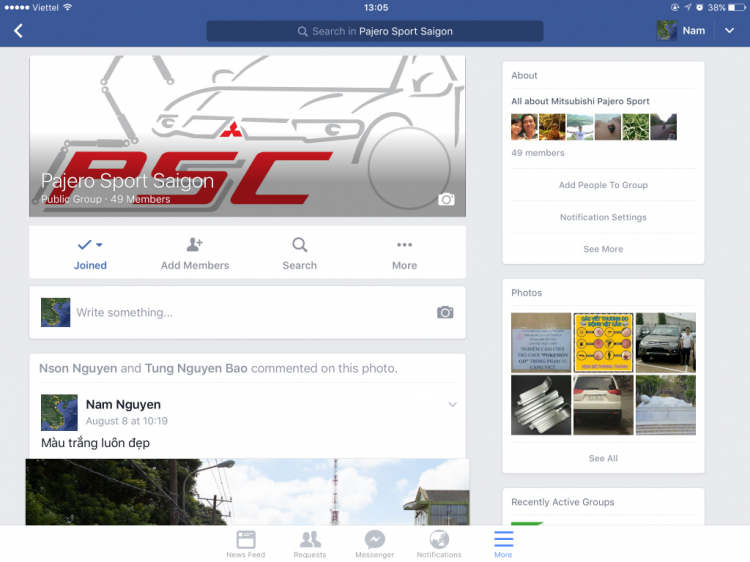The height and width of the screenshot is (562, 750).
Task: Click See More in About panel
Action: [603, 249]
